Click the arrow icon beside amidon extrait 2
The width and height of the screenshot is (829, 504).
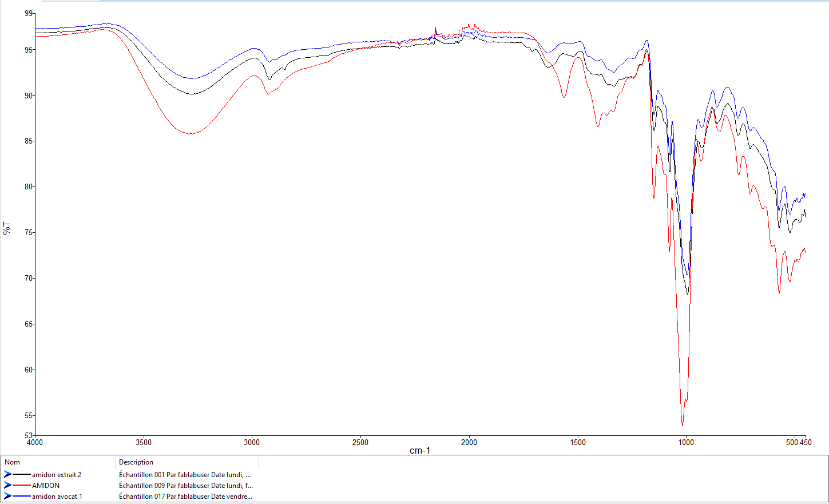pos(7,474)
